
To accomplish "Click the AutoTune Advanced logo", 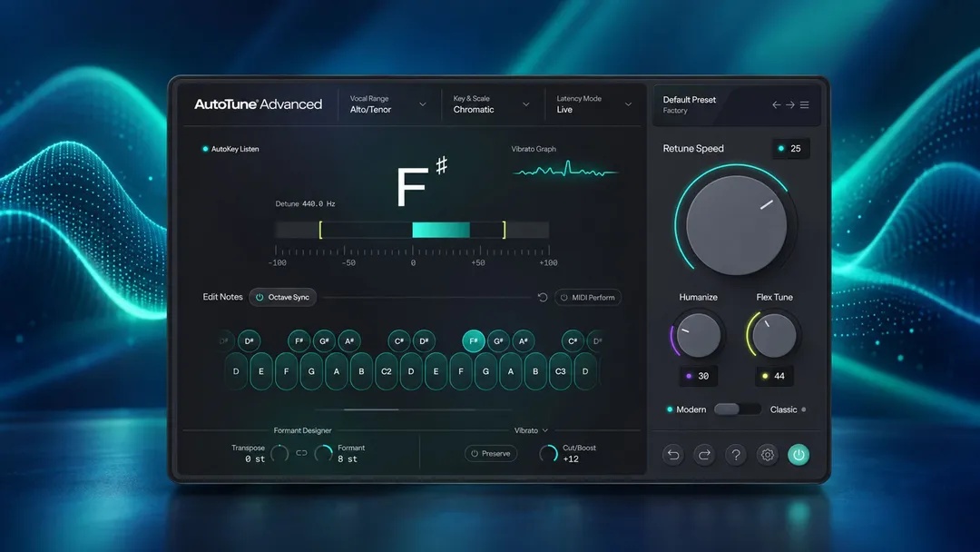I will click(258, 104).
